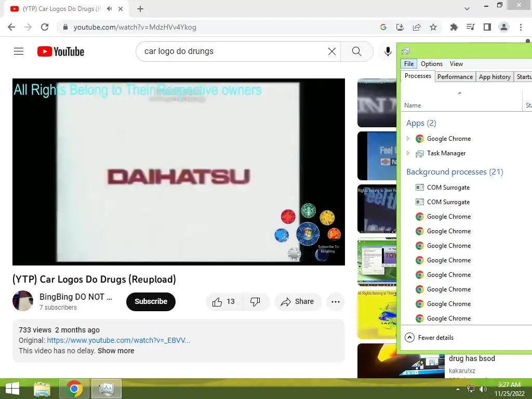Share this page from the address bar
Screen dimensions: 532x399
(x=417, y=27)
